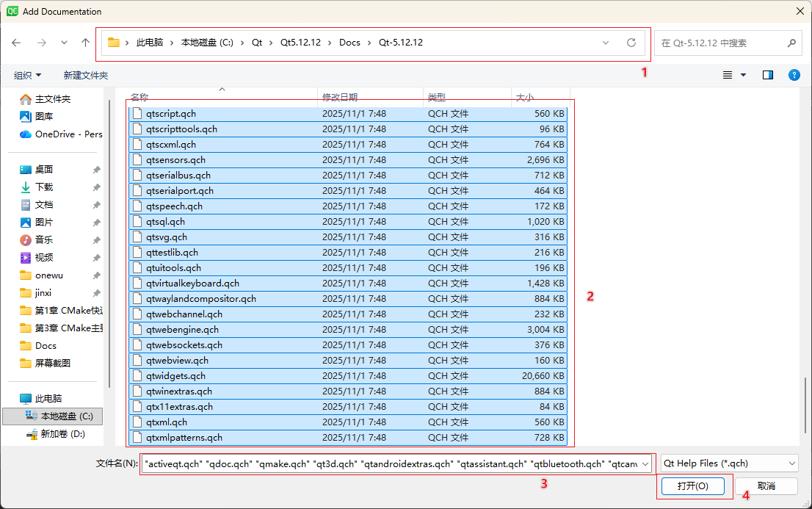The height and width of the screenshot is (509, 812).
Task: Open OneDrive - Personal in sidebar
Action: click(61, 134)
